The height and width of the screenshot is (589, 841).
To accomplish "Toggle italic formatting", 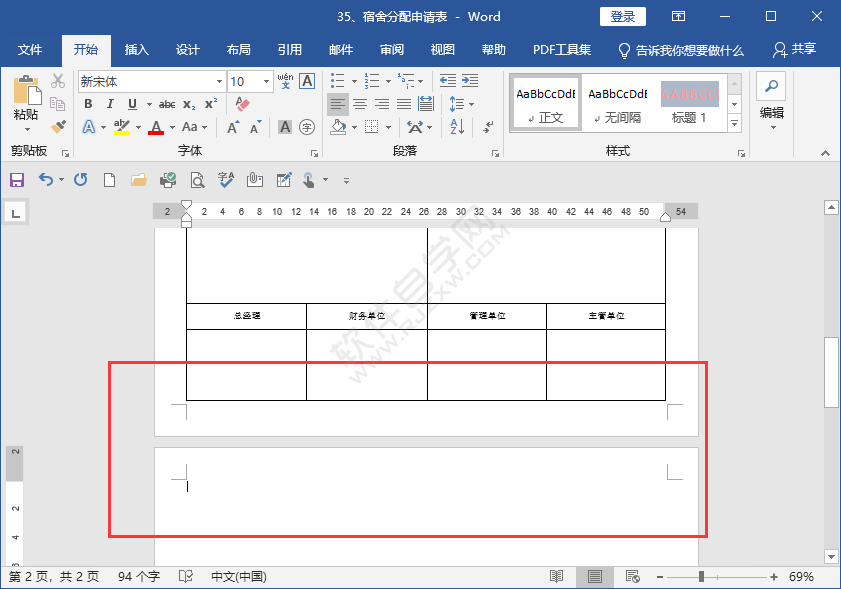I will coord(110,103).
